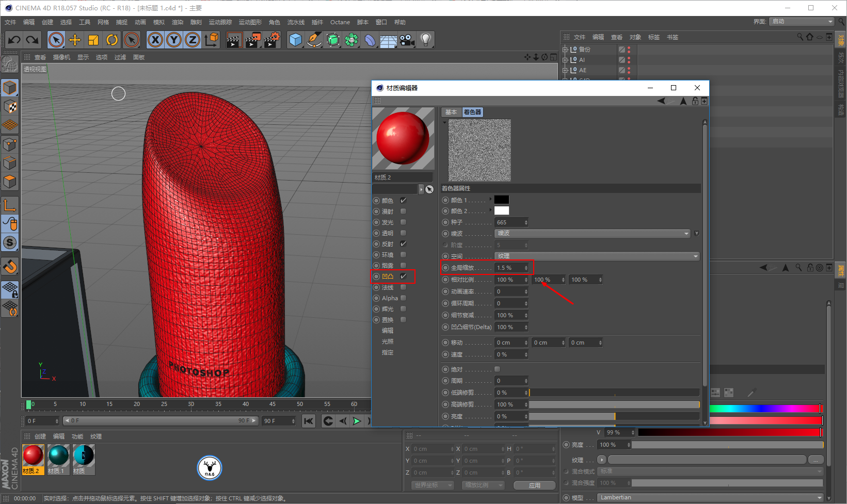Click the 种子 value field 665
Screen dimensions: 847x504
coord(511,222)
